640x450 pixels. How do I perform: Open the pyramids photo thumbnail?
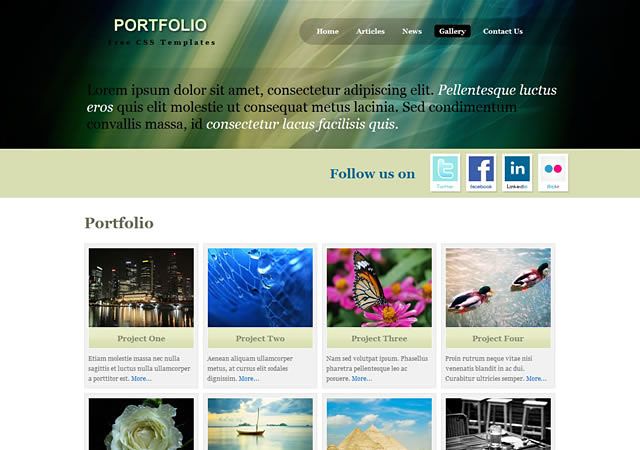coord(379,424)
